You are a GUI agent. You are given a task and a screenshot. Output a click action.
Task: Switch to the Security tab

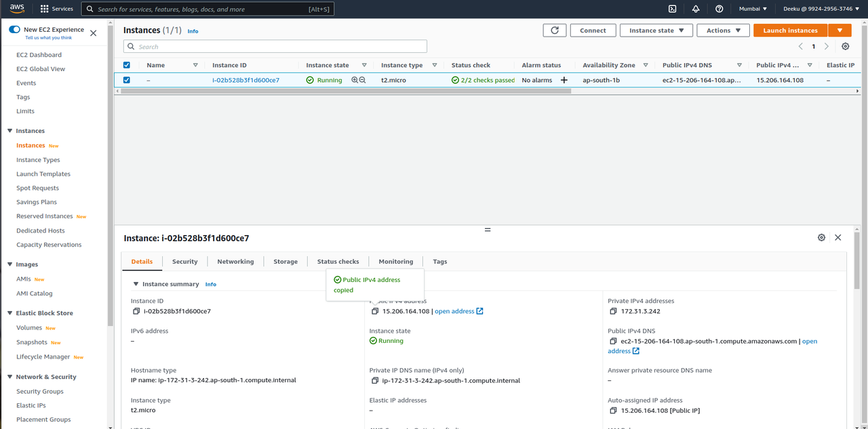point(184,262)
